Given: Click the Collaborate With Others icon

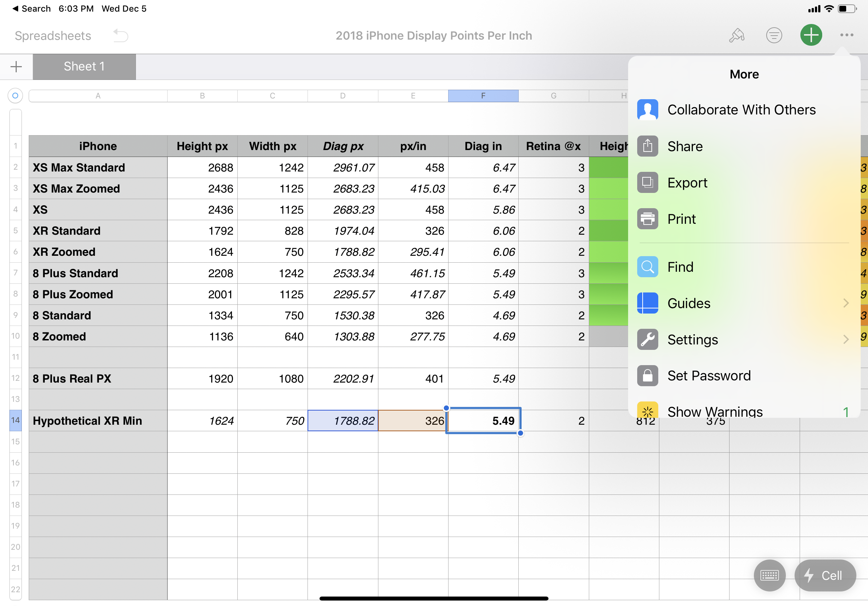Looking at the screenshot, I should tap(648, 110).
